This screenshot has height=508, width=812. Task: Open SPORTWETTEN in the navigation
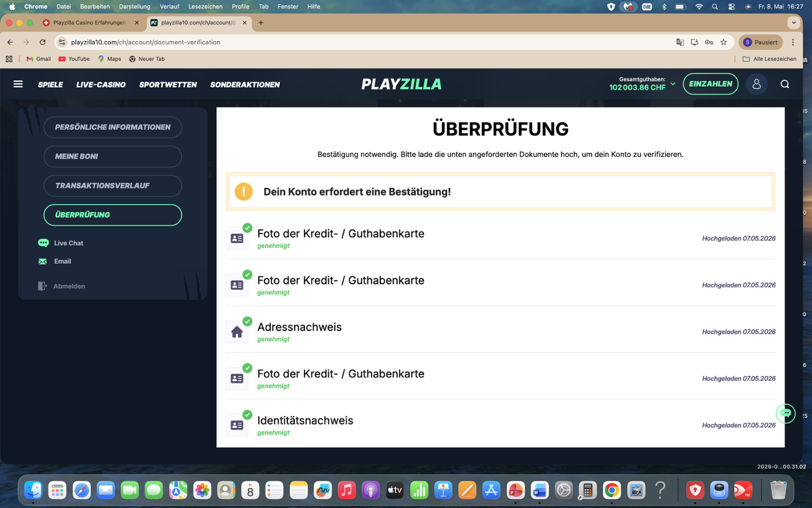pyautogui.click(x=168, y=84)
